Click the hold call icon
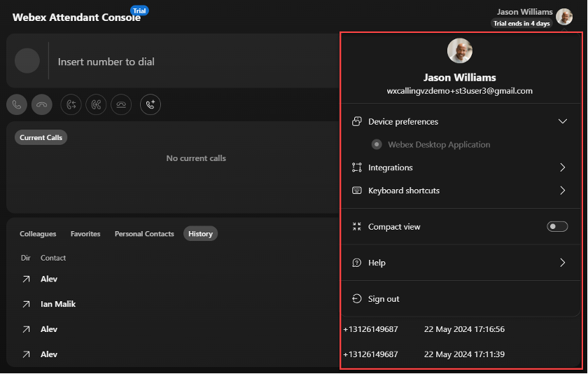 pyautogui.click(x=121, y=104)
